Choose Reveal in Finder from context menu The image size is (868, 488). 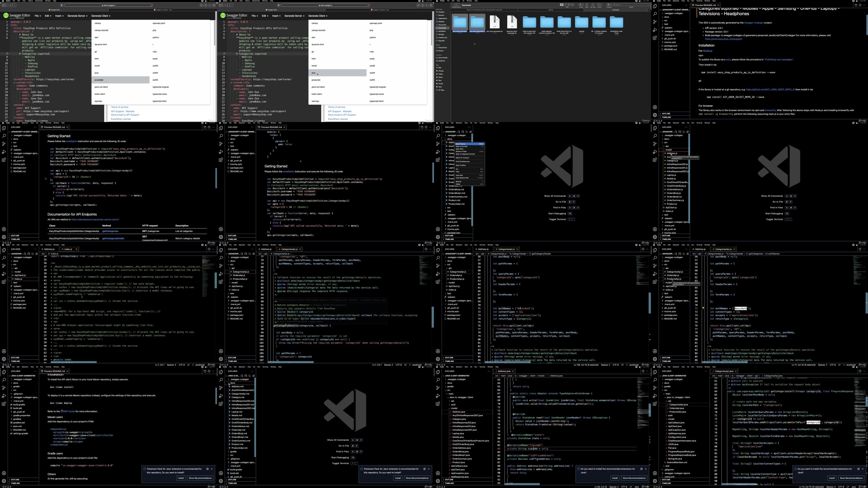[x=470, y=152]
